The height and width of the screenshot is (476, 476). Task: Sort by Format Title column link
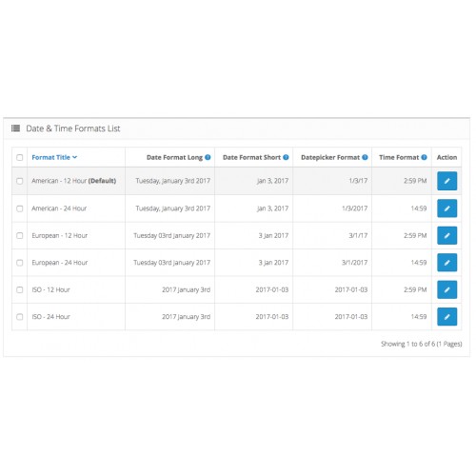[x=50, y=157]
